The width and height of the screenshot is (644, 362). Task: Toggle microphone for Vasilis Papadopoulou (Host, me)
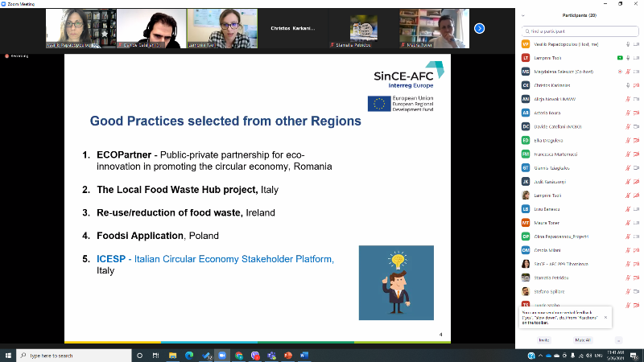(626, 43)
